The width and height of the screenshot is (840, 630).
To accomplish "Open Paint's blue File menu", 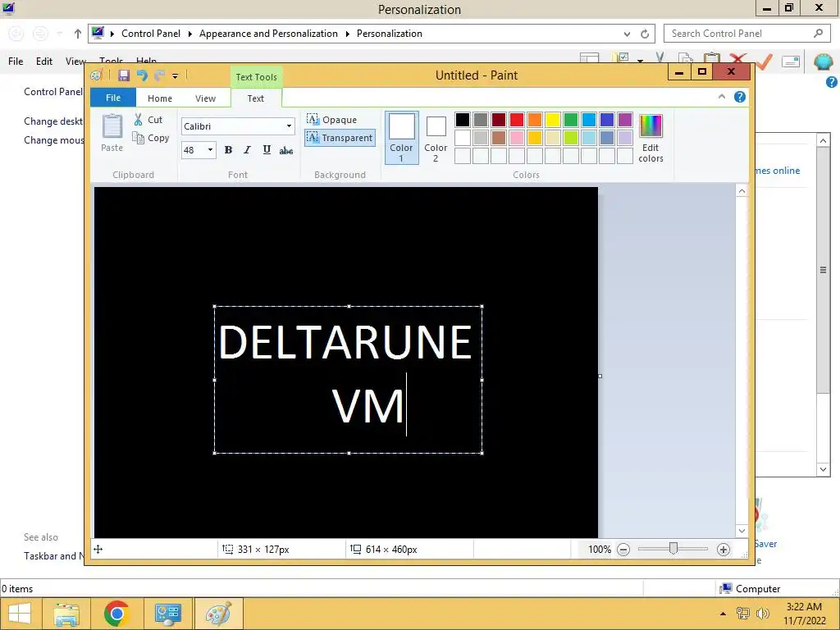I will click(113, 98).
